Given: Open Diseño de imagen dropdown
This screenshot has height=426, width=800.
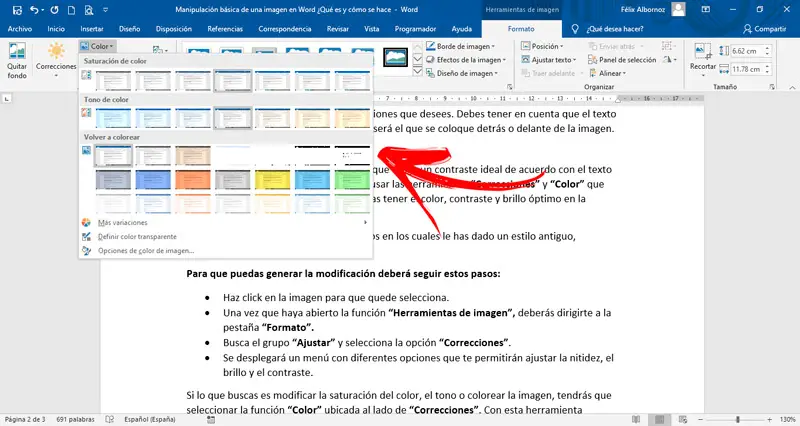Looking at the screenshot, I should 462,73.
